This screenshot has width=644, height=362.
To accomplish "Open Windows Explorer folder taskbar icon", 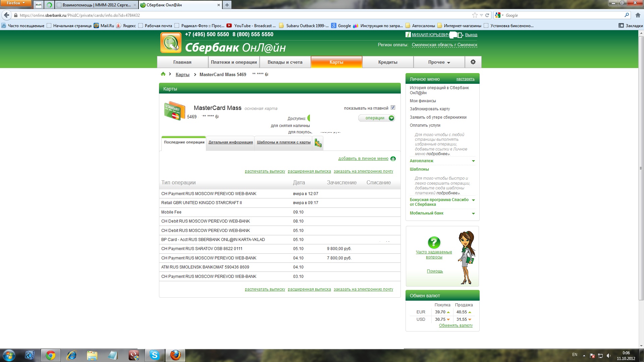I will tap(92, 355).
